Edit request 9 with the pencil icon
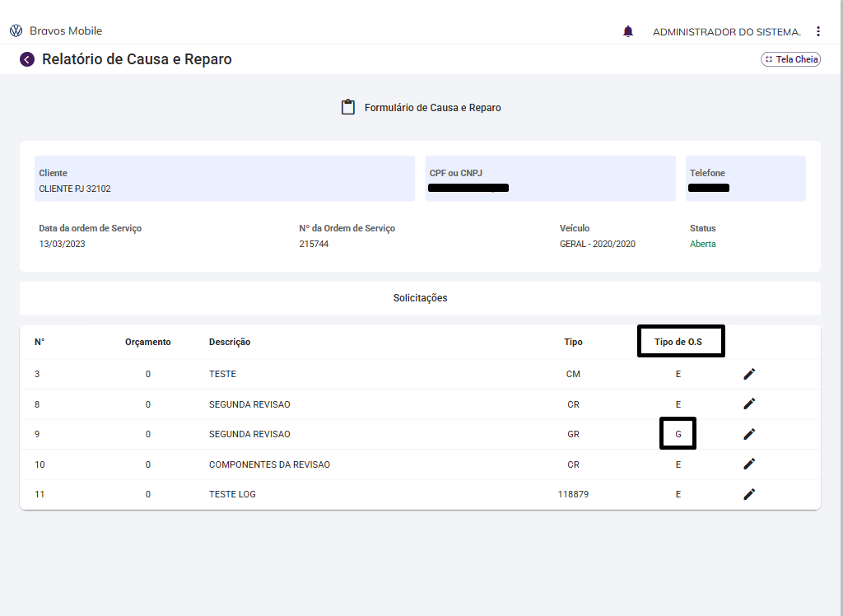This screenshot has height=616, width=843. pos(749,434)
